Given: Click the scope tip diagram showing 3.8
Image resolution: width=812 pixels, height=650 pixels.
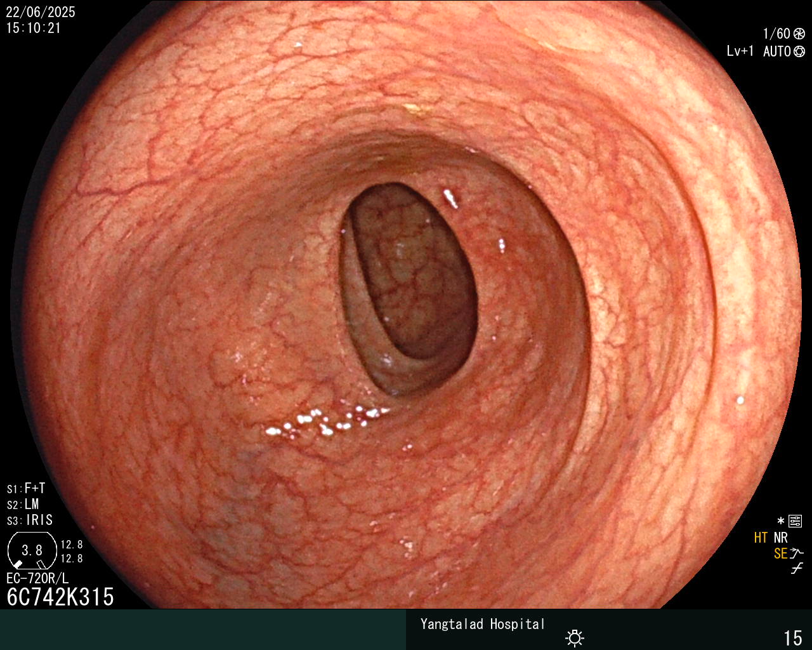Looking at the screenshot, I should pyautogui.click(x=32, y=550).
